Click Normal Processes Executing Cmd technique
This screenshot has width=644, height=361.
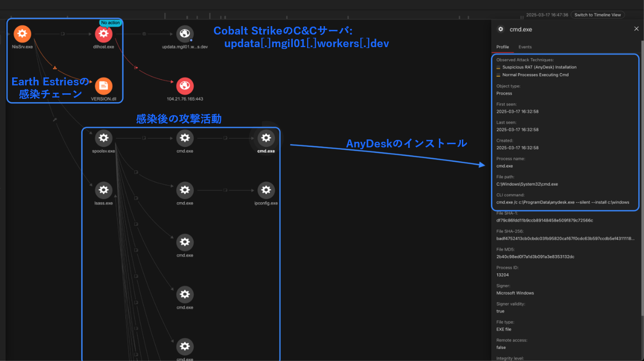535,75
